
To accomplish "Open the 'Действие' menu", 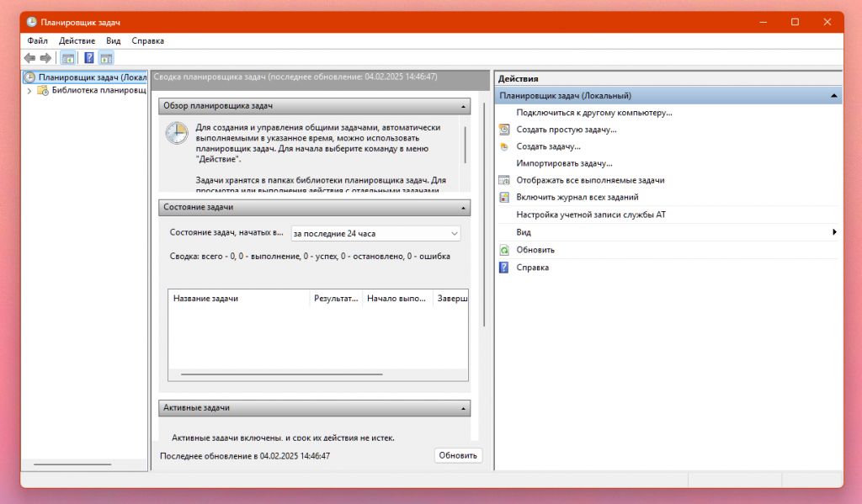I will [x=77, y=40].
